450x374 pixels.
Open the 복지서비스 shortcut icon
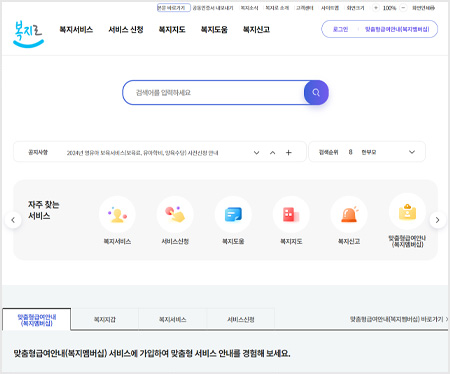pos(117,214)
